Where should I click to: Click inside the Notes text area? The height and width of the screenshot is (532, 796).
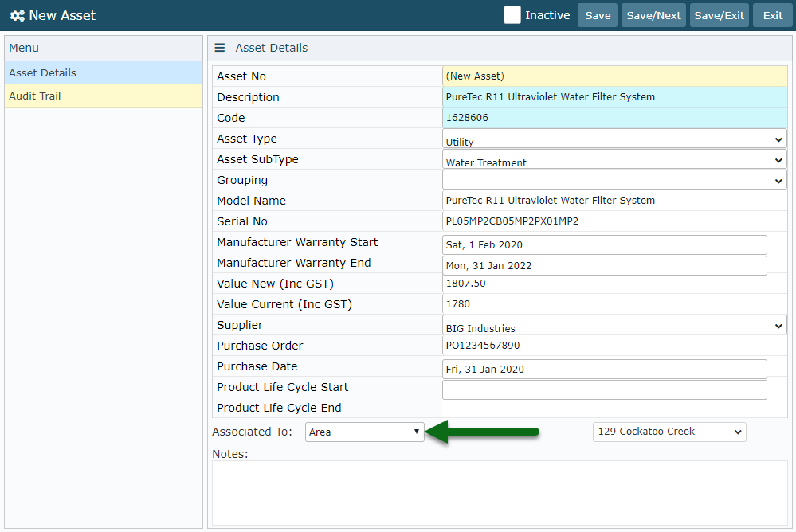(x=500, y=493)
